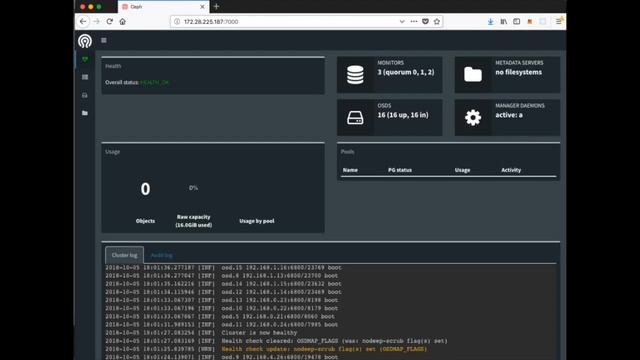
Task: Click the Monitors database icon
Action: click(x=355, y=75)
